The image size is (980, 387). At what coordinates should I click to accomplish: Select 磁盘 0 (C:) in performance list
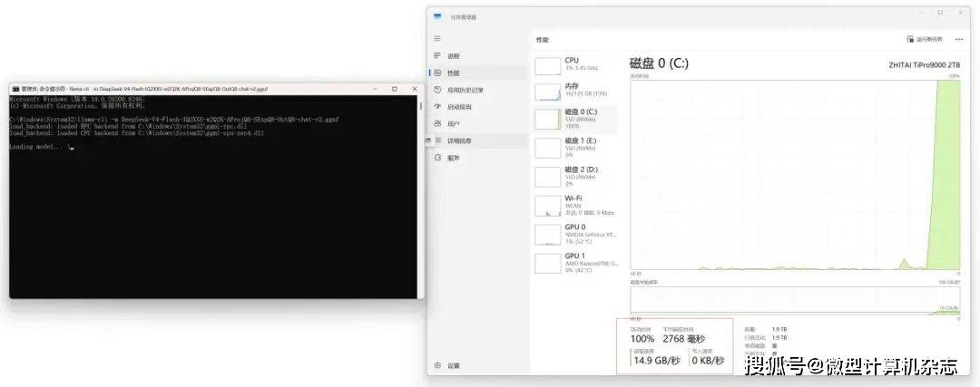pyautogui.click(x=575, y=118)
